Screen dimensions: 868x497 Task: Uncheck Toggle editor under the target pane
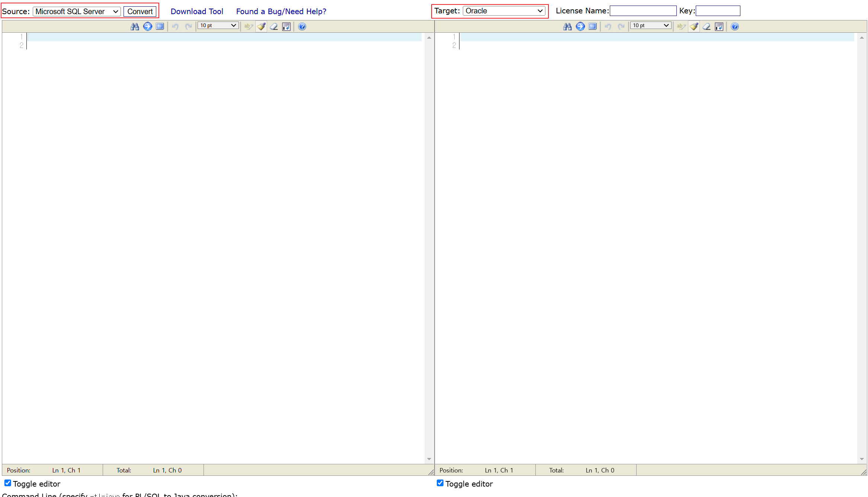[440, 483]
